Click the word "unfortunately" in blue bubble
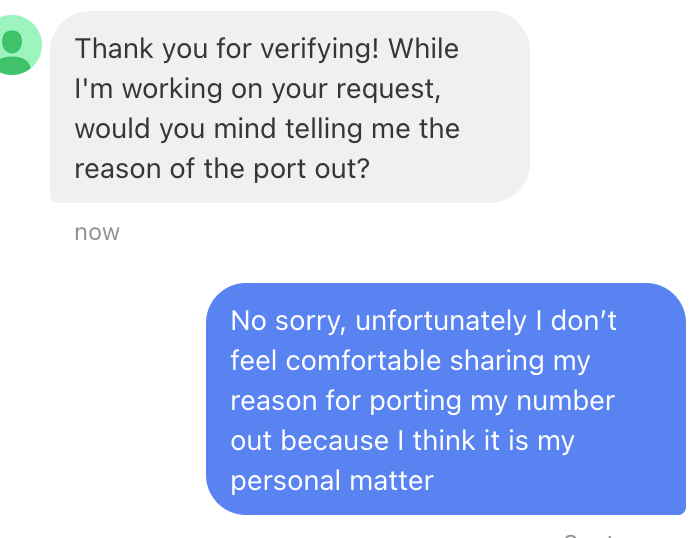700x538 pixels. (x=443, y=321)
